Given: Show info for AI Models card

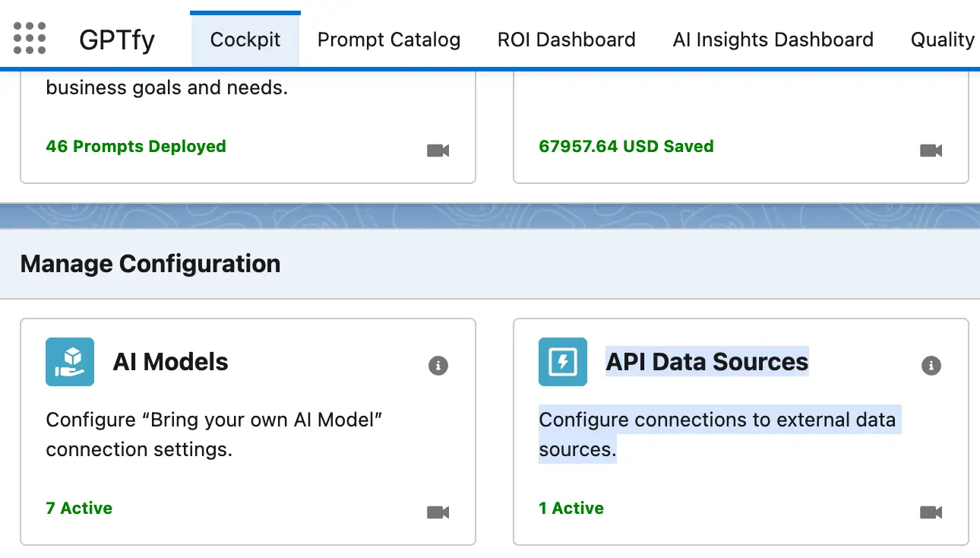Looking at the screenshot, I should click(438, 366).
